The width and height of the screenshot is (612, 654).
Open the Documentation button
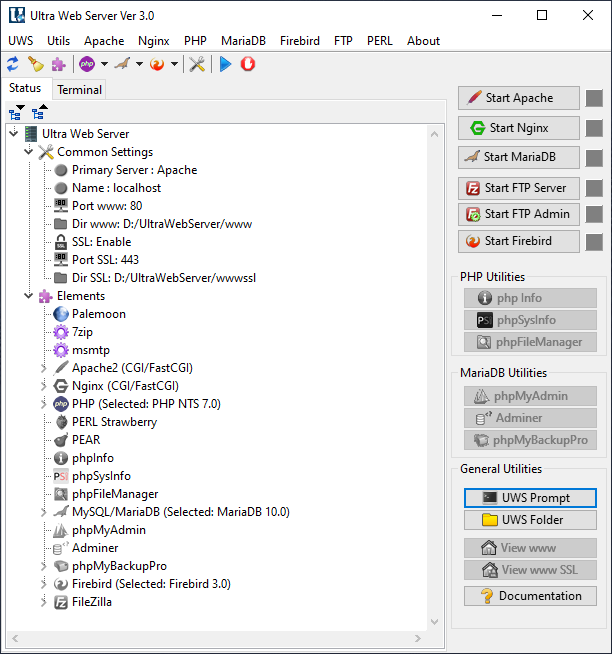click(530, 596)
